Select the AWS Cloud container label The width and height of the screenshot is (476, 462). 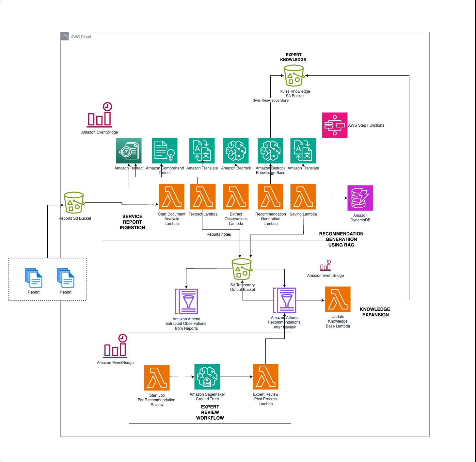click(81, 37)
